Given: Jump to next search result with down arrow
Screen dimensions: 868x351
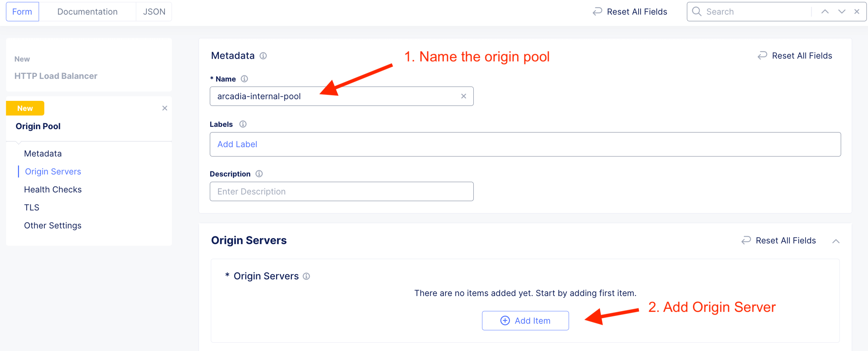Looking at the screenshot, I should pos(841,11).
